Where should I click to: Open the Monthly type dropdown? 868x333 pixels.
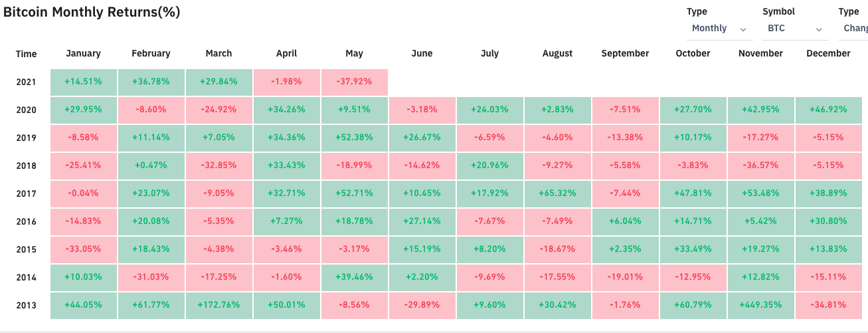point(719,29)
